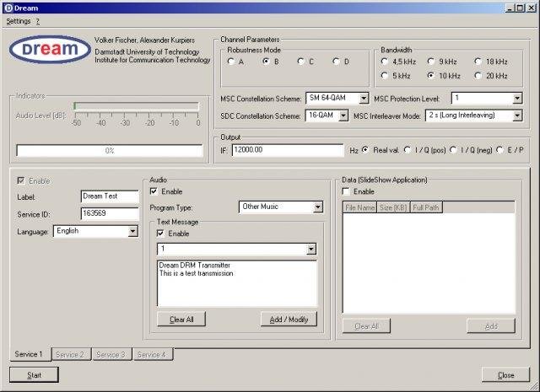540x392 pixels.
Task: Minimize the Dream window
Action: click(510, 8)
